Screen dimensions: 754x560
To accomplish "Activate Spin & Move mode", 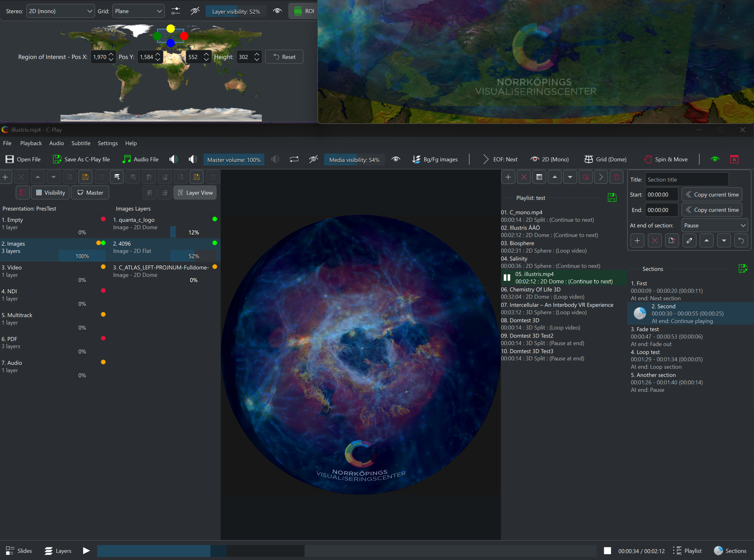I will pos(665,159).
